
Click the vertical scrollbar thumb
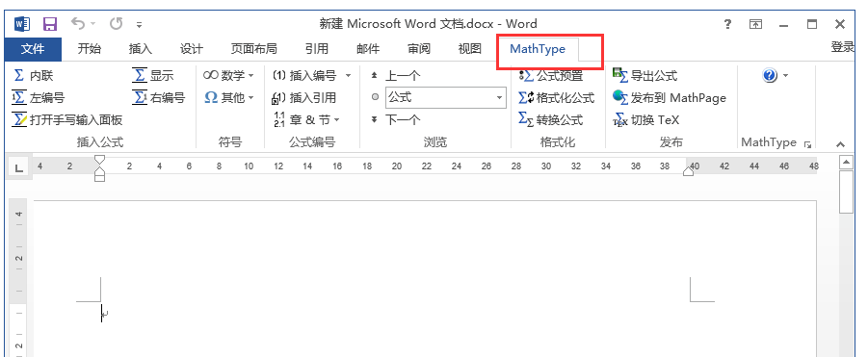pyautogui.click(x=846, y=191)
